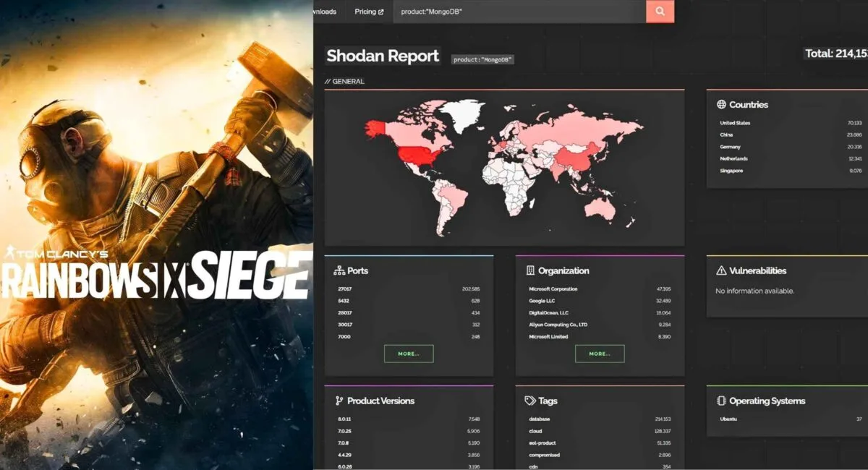This screenshot has height=470, width=868.
Task: Select port 28017 in Ports list
Action: 409,313
